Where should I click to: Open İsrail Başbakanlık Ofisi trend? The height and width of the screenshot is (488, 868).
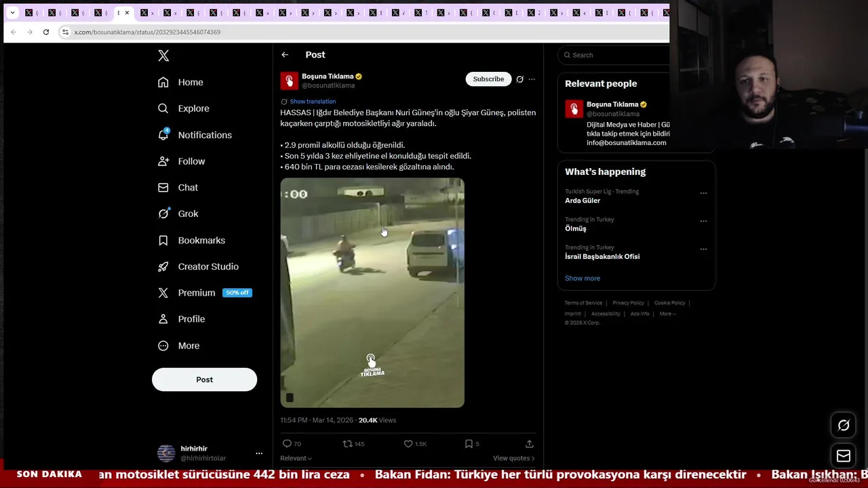[x=602, y=257]
